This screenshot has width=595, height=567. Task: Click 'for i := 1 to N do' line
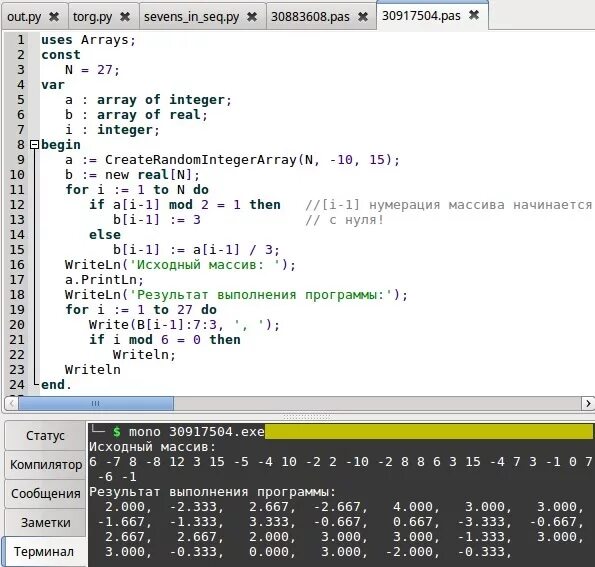click(137, 190)
